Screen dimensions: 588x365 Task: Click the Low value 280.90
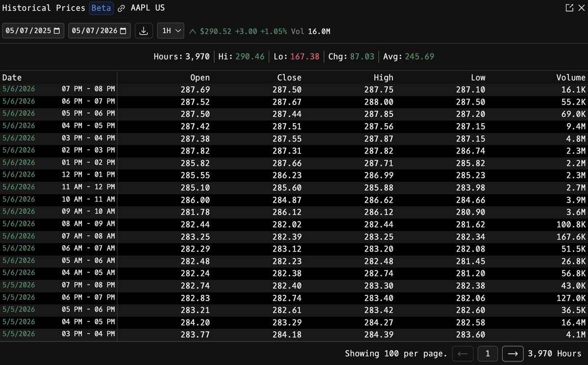(471, 212)
